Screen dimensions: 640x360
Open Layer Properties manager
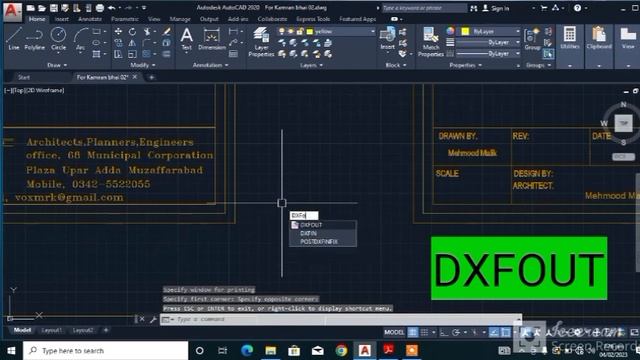261,42
